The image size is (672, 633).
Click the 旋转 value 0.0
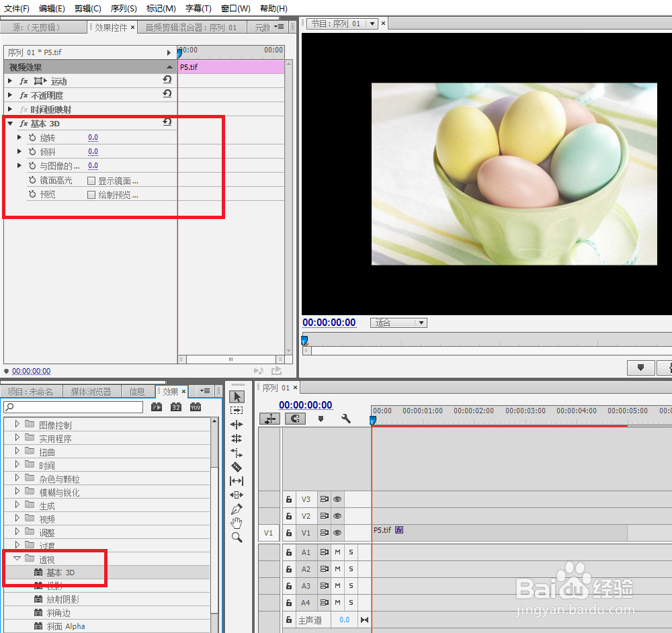point(93,138)
